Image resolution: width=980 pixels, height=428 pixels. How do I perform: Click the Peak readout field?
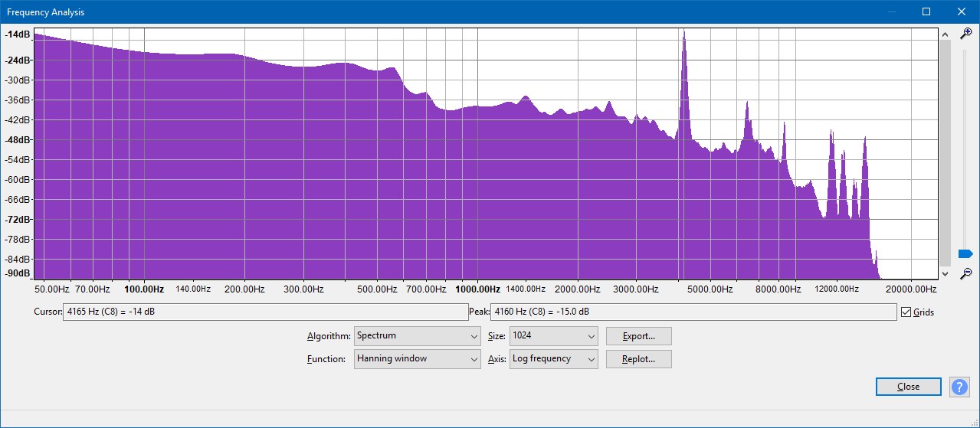[x=693, y=312]
